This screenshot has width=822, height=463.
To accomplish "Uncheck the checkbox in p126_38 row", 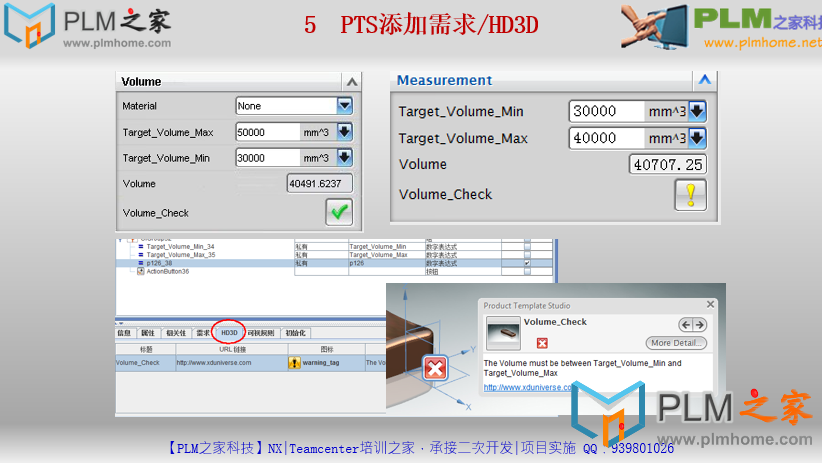I will 527,263.
